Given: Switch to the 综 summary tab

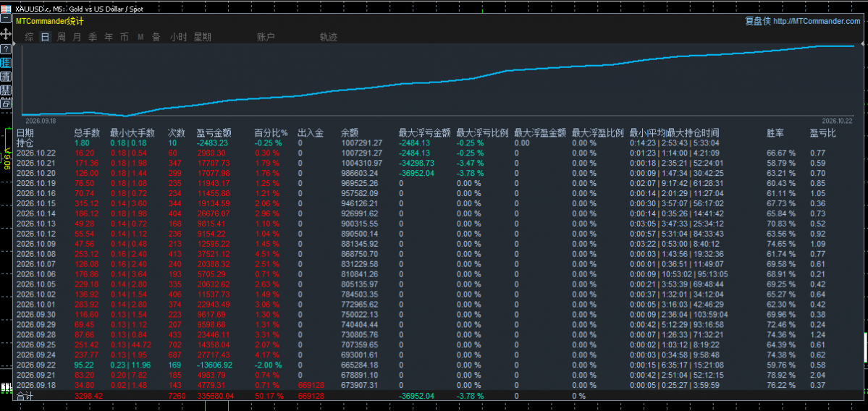Looking at the screenshot, I should pyautogui.click(x=30, y=37).
